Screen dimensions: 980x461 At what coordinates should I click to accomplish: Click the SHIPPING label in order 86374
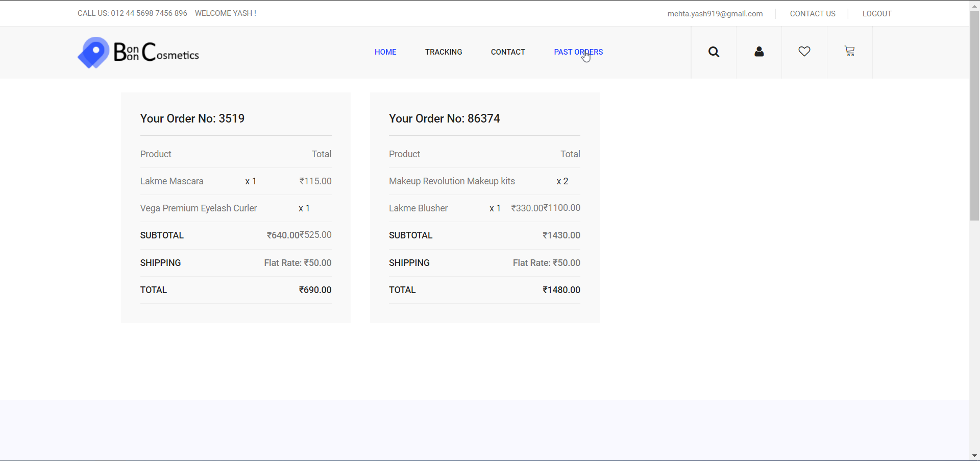point(409,263)
